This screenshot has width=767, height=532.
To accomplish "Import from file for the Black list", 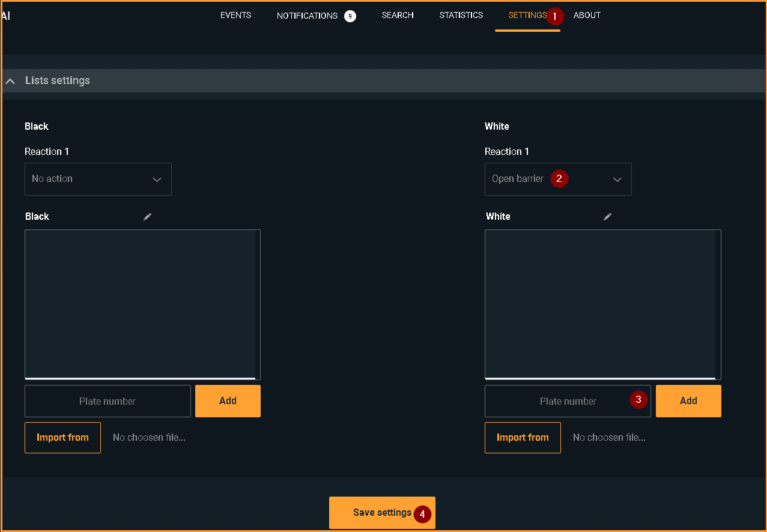I will coord(62,438).
